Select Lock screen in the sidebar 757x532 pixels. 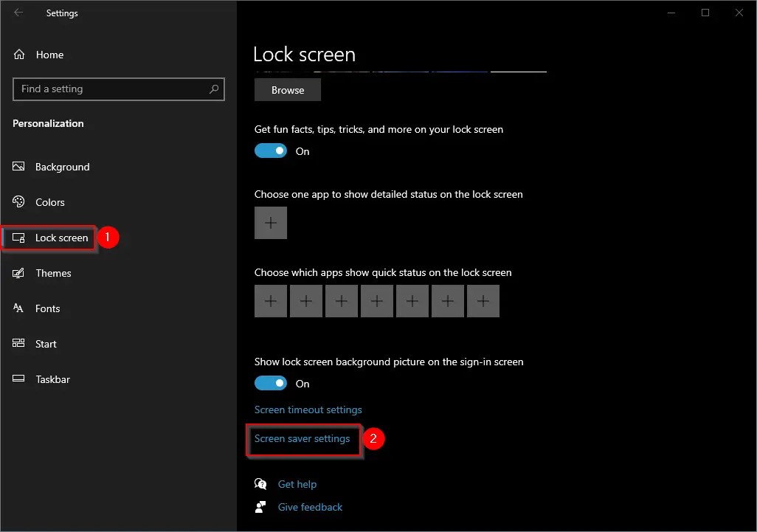60,238
